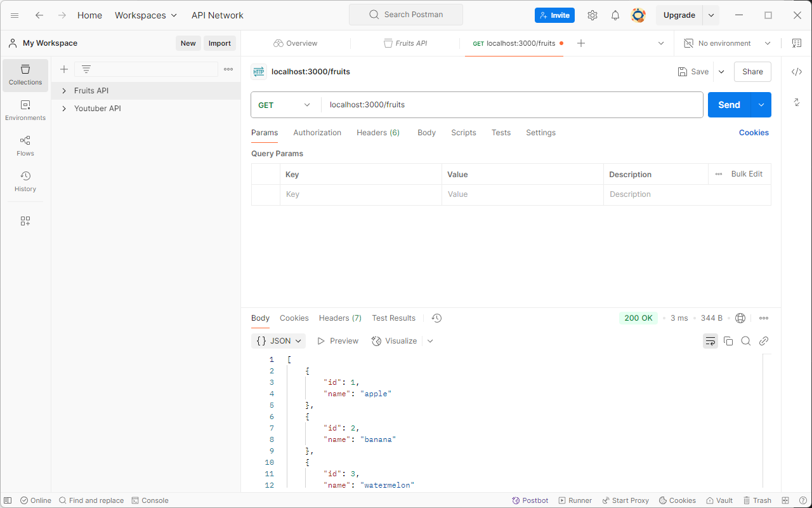Switch to the Fruits API tab
812x508 pixels.
point(405,43)
